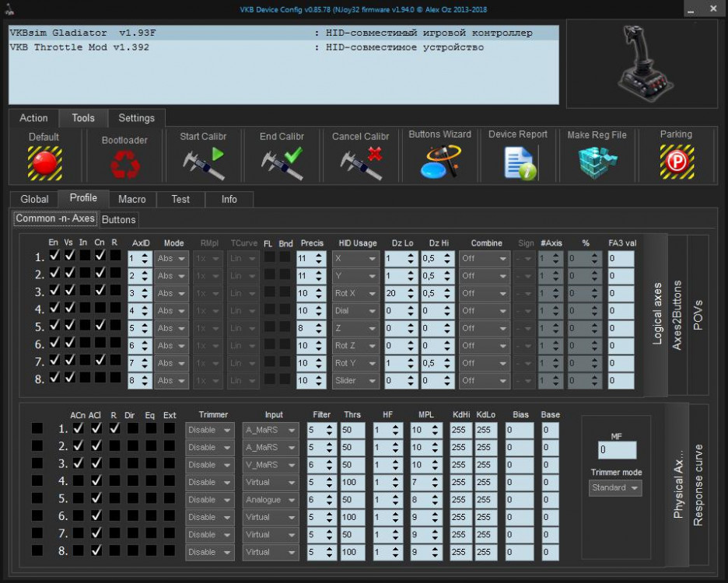Cancel calibration via the Cancel Calibr icon
The width and height of the screenshot is (728, 583).
point(361,163)
